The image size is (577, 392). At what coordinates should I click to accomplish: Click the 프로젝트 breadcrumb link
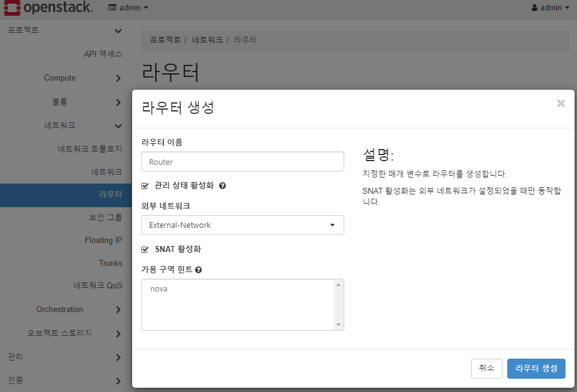click(165, 40)
